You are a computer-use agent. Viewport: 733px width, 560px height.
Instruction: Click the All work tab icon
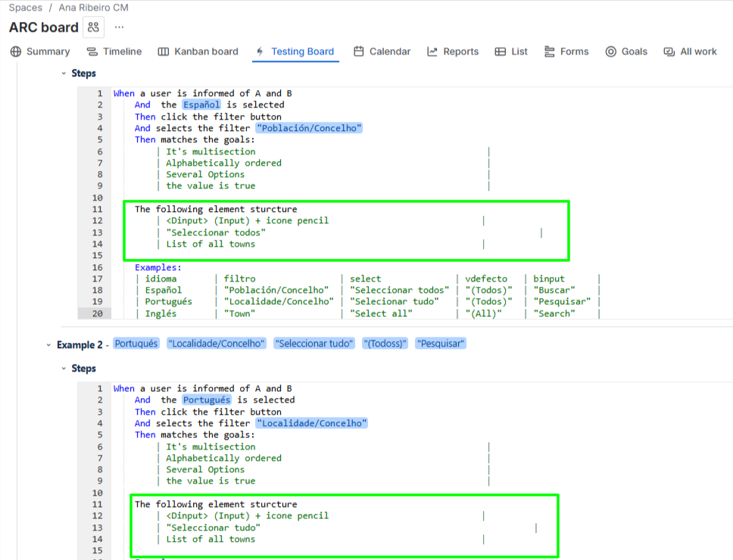[669, 51]
